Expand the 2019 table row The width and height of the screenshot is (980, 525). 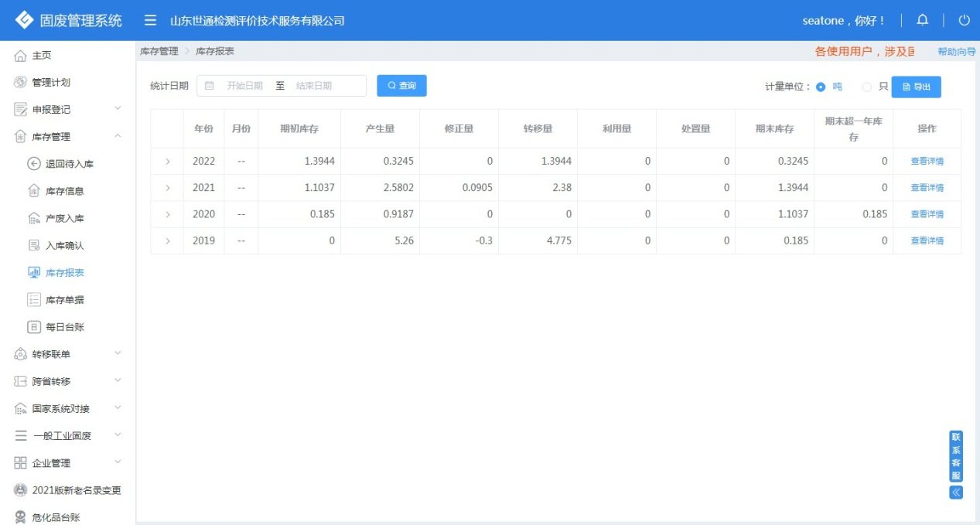[167, 241]
